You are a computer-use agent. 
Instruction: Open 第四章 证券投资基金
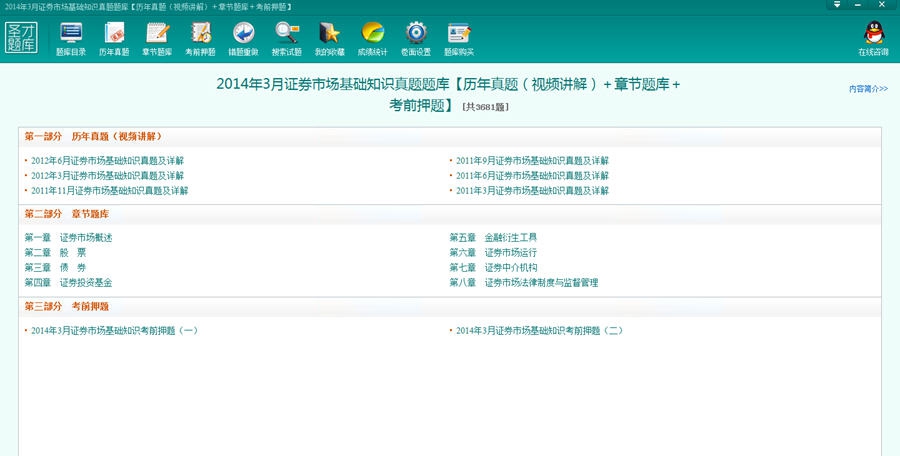(x=68, y=283)
